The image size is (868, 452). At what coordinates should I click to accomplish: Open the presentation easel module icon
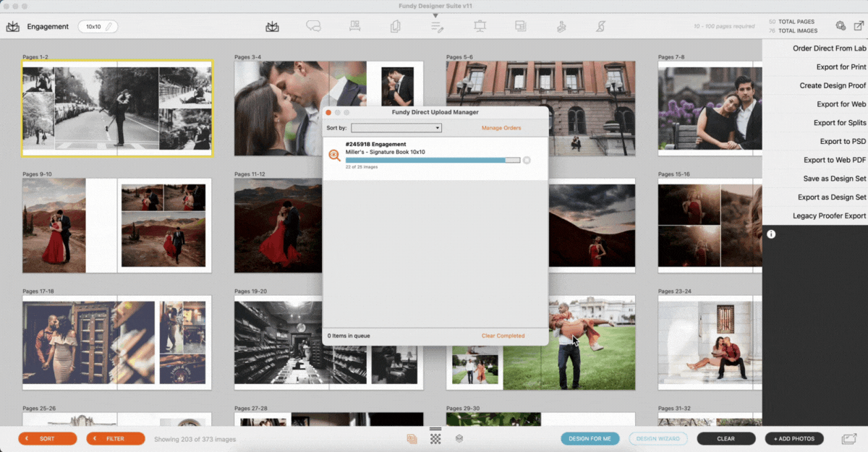click(479, 27)
